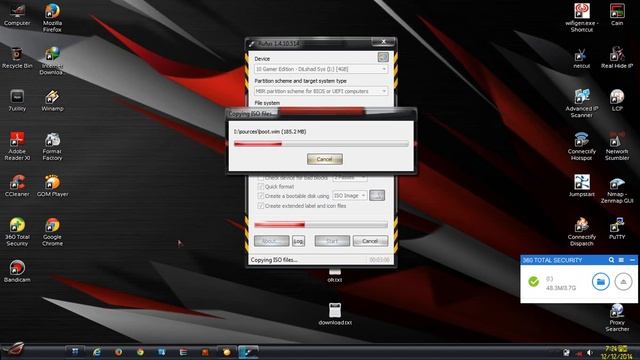Open Nmap Zenmap GUI shortcut
The image size is (640, 360).
click(617, 189)
